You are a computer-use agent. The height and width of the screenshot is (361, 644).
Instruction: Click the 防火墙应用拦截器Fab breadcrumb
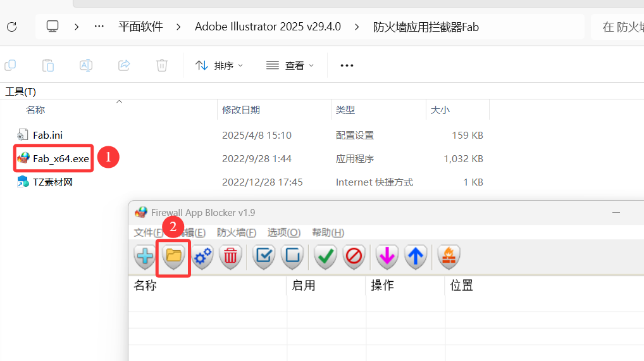426,27
